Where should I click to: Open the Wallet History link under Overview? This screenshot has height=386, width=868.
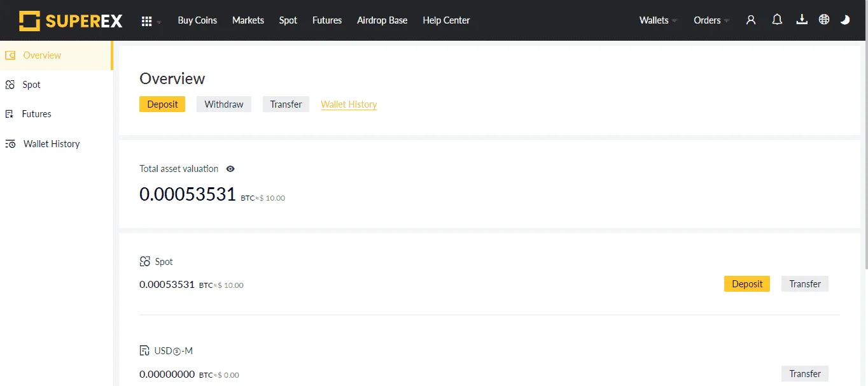[349, 104]
